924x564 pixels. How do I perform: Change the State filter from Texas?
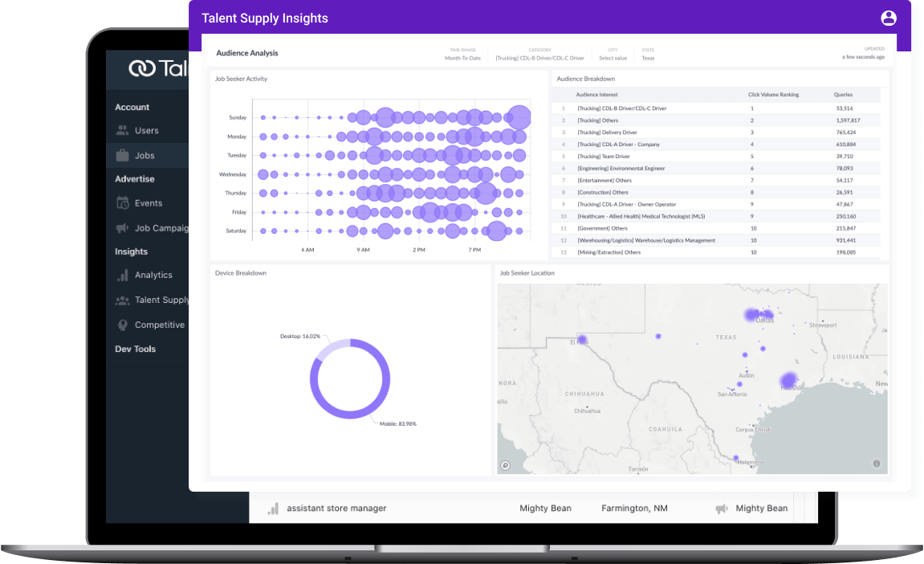coord(648,57)
